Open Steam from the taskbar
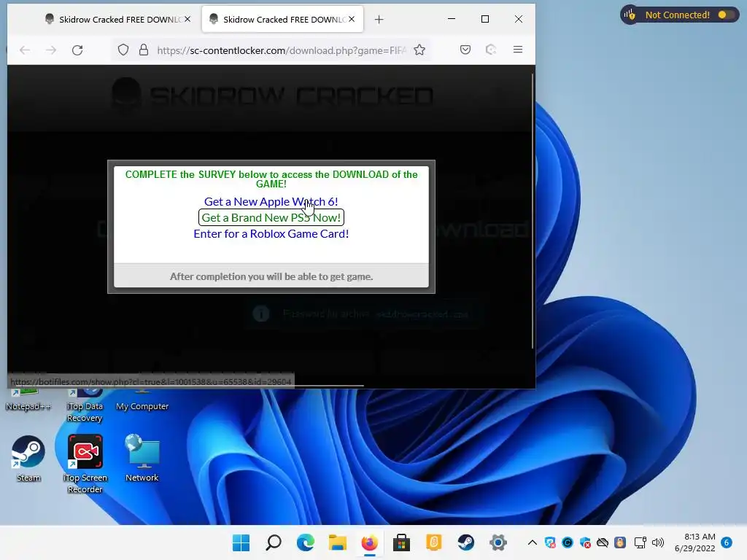The width and height of the screenshot is (747, 560). [x=465, y=542]
